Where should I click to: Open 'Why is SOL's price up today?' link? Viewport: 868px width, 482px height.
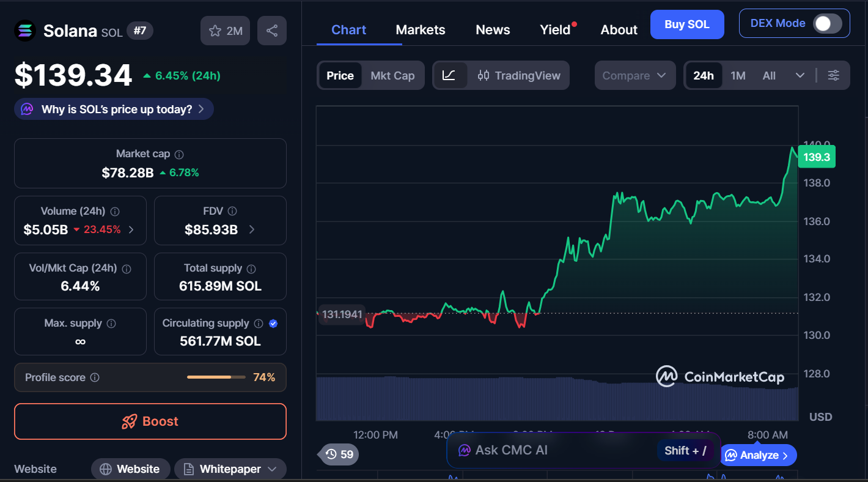point(114,108)
